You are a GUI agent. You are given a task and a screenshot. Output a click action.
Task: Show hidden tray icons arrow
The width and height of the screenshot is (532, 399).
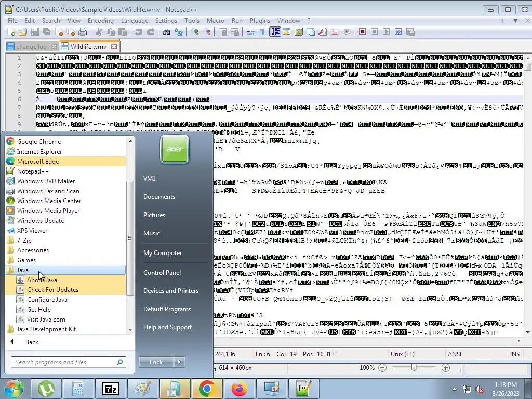[x=454, y=389]
